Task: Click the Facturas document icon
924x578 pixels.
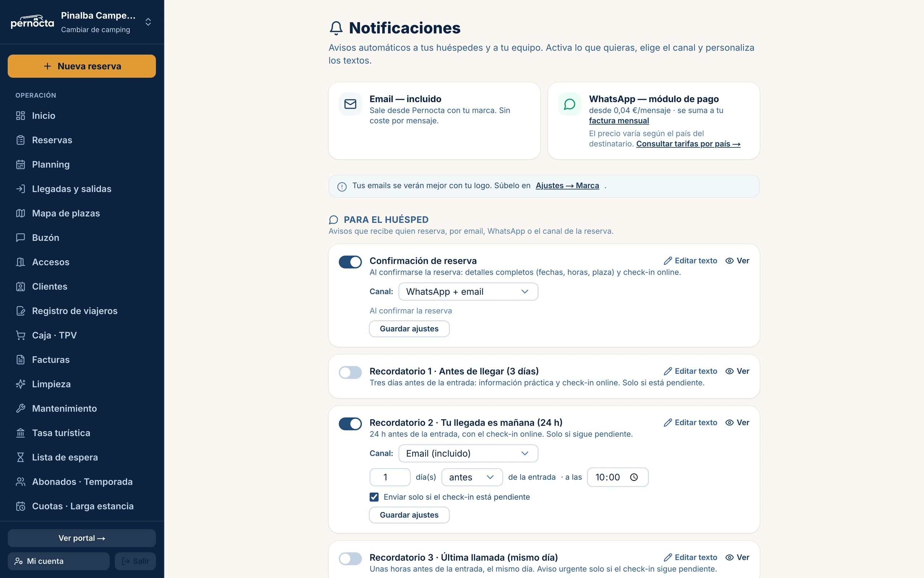Action: 21,360
